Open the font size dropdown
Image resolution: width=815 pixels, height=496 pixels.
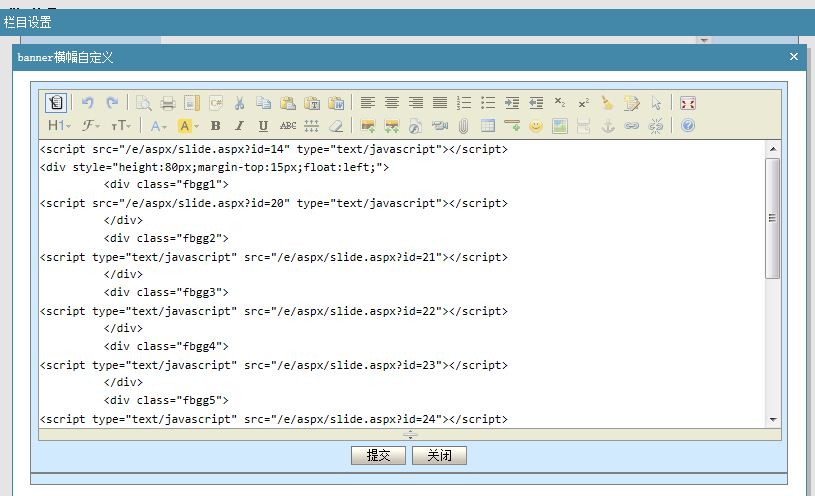[x=121, y=126]
